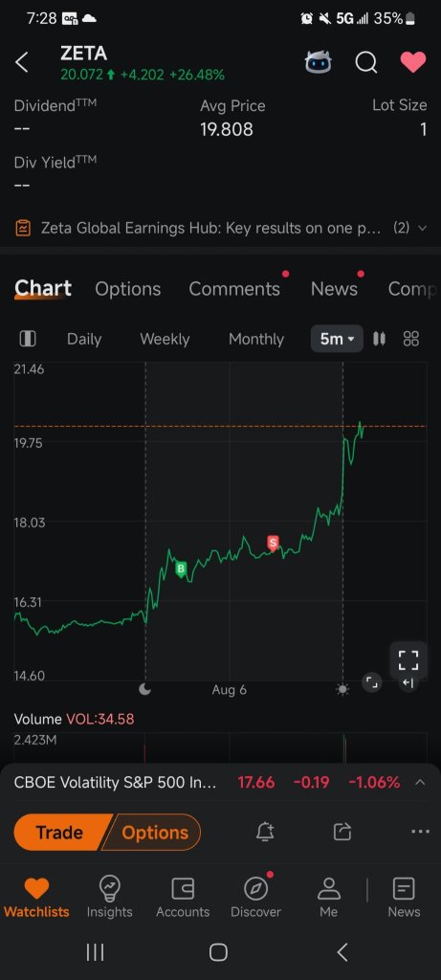Open the robot AI assistant icon
This screenshot has width=441, height=980.
click(319, 62)
